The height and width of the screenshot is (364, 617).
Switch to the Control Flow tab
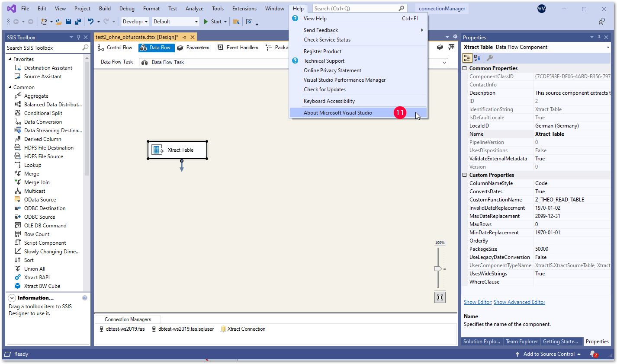[115, 48]
